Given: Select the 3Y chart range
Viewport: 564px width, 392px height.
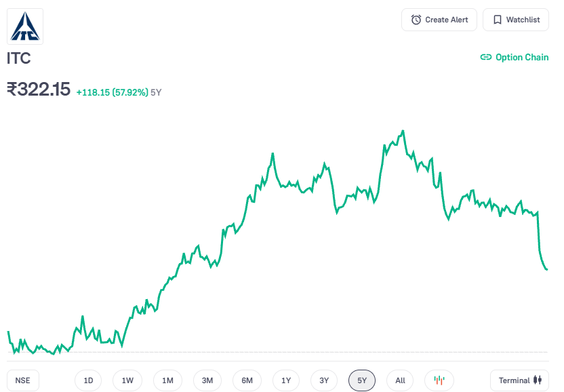Looking at the screenshot, I should pyautogui.click(x=324, y=380).
